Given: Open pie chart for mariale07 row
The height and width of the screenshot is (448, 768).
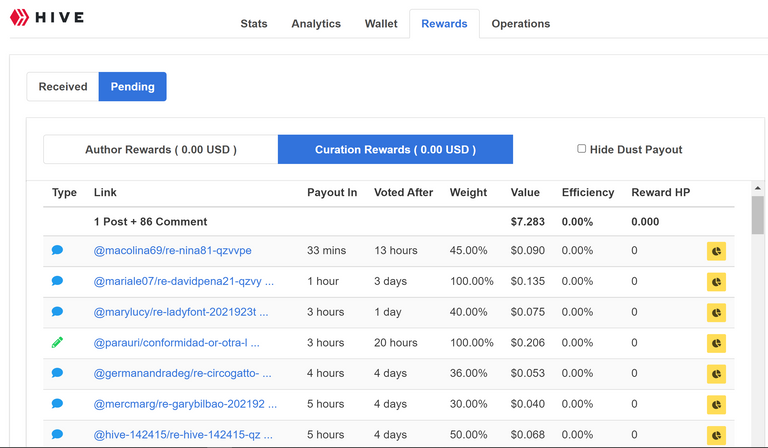Looking at the screenshot, I should 716,282.
